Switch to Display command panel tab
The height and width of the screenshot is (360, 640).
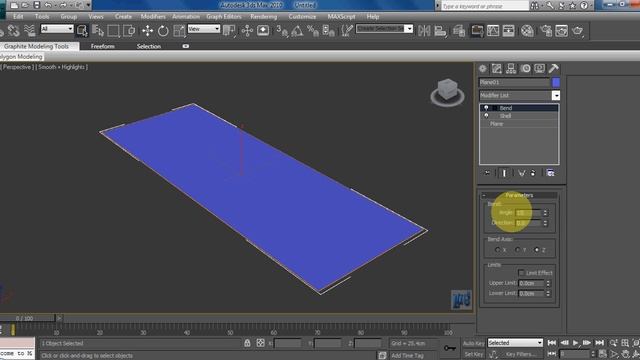tap(539, 69)
